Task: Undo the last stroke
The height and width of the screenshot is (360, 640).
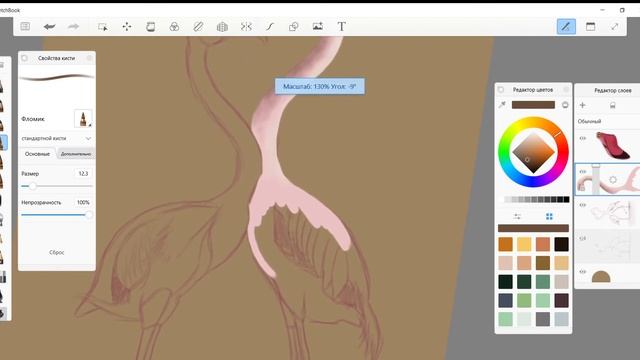Action: [x=49, y=27]
